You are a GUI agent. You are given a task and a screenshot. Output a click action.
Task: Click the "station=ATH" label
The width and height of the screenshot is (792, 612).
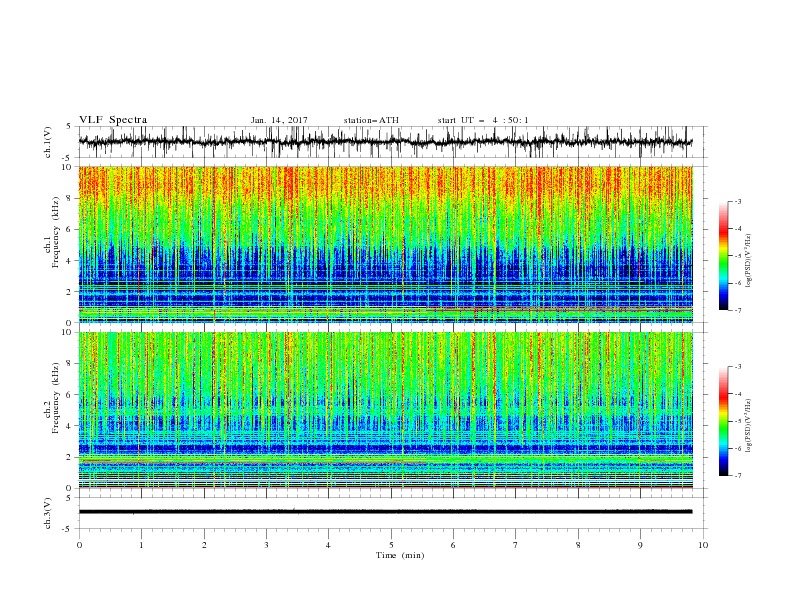tap(371, 120)
